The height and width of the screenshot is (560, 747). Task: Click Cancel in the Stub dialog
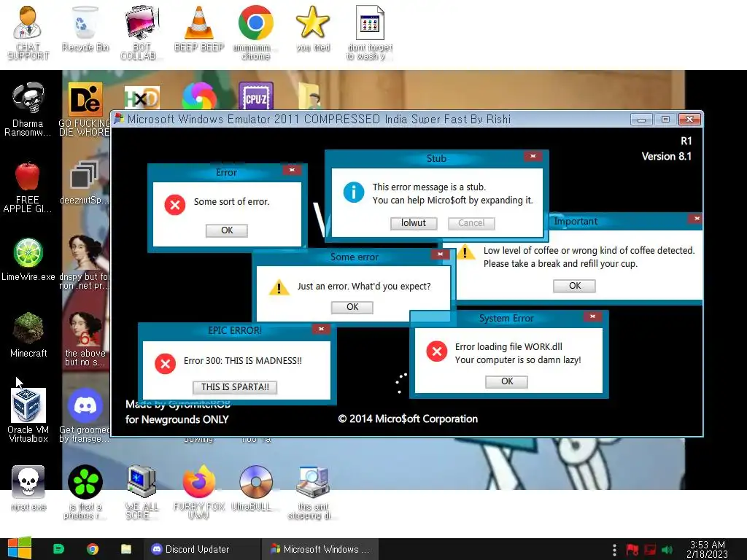coord(471,223)
